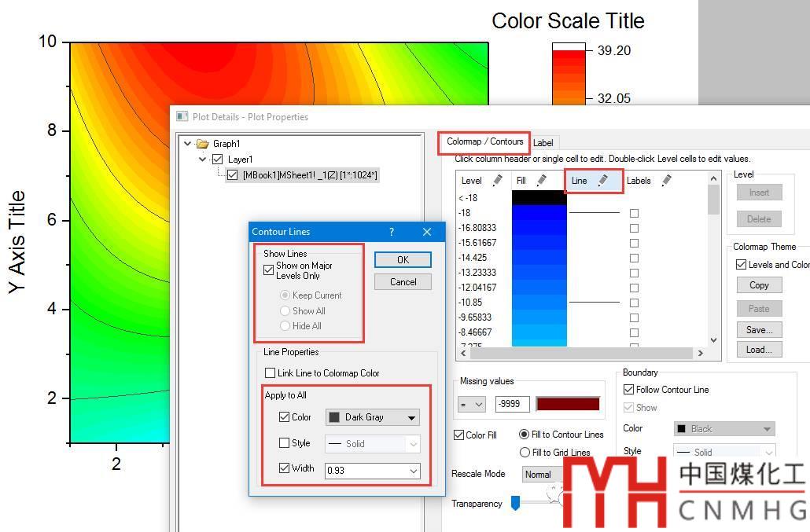Select Fill to Contour Lines option

[x=525, y=435]
